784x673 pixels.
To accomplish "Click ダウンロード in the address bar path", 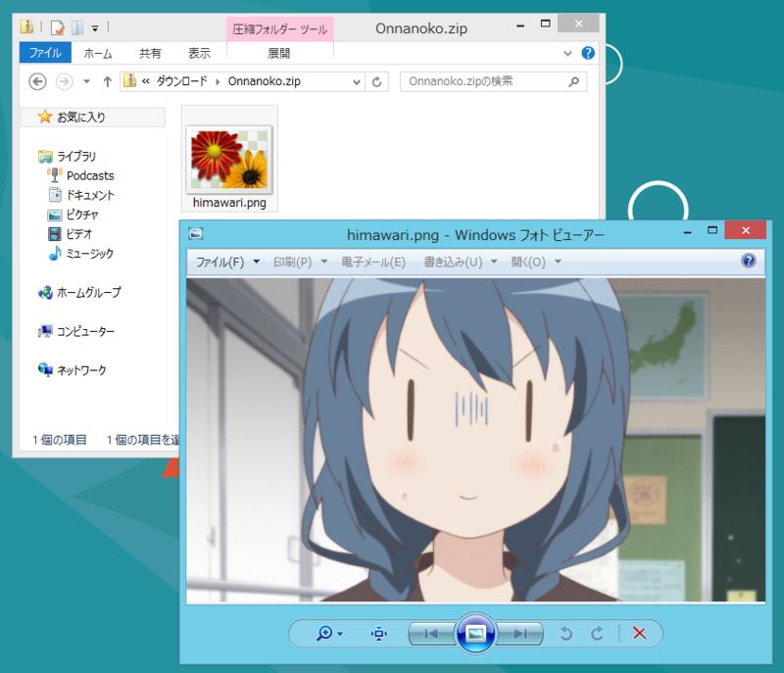I will 181,81.
